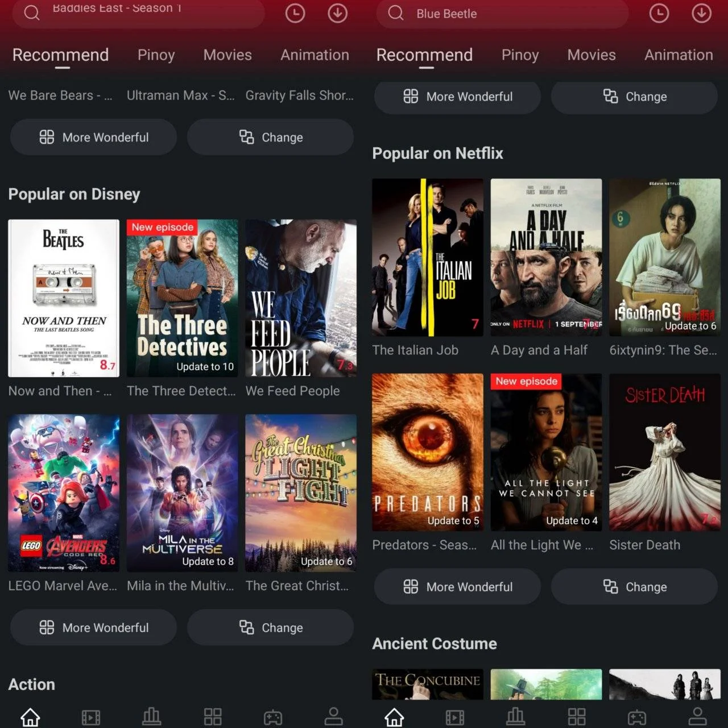The image size is (728, 728).
Task: Click More Wonderful above the Popular on Netflix heading
Action: [x=458, y=97]
